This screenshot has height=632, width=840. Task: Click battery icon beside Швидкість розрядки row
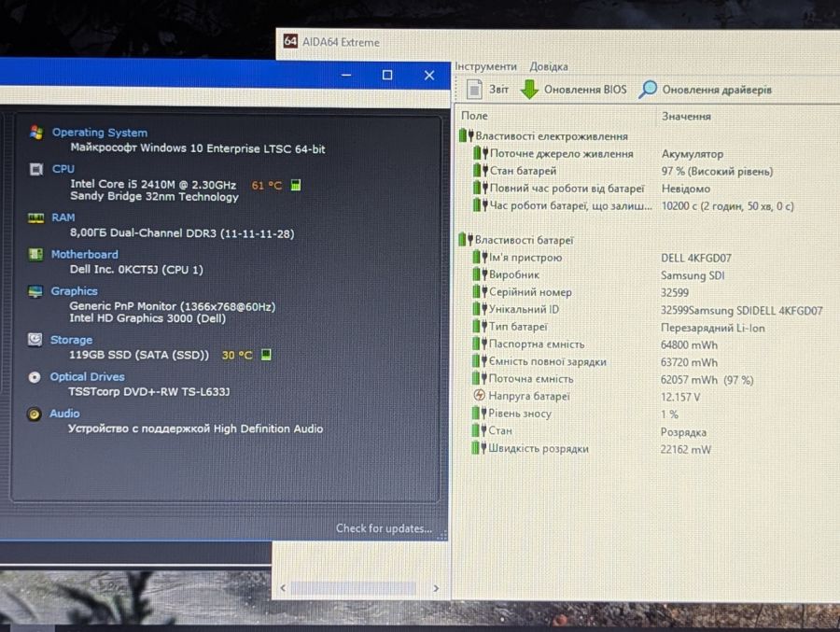click(479, 447)
